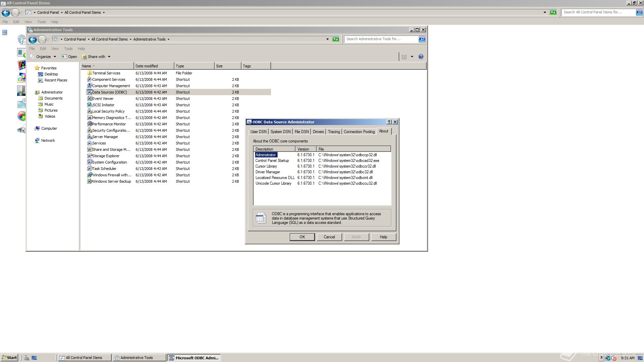The width and height of the screenshot is (644, 362).
Task: Sort ODBC components by the Version column
Action: coord(306,149)
